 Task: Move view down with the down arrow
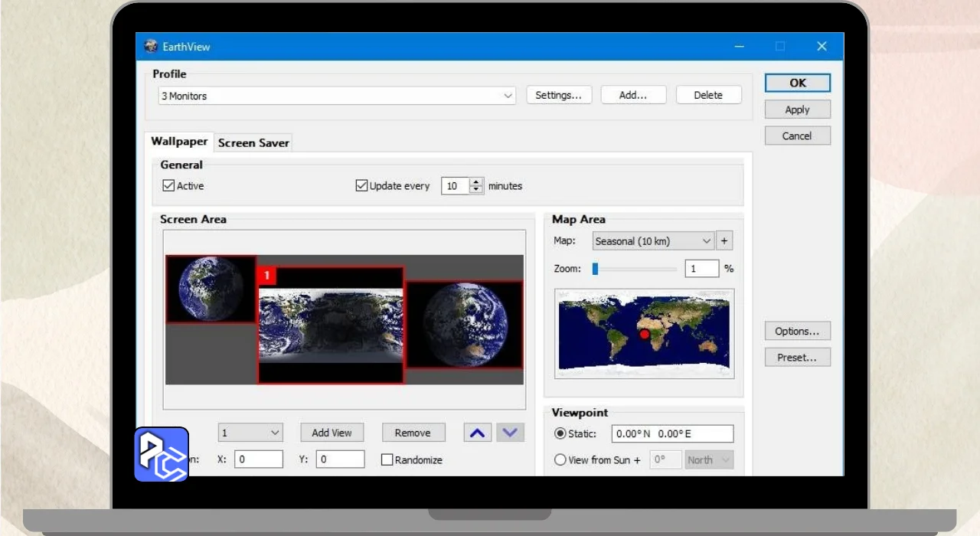(510, 433)
